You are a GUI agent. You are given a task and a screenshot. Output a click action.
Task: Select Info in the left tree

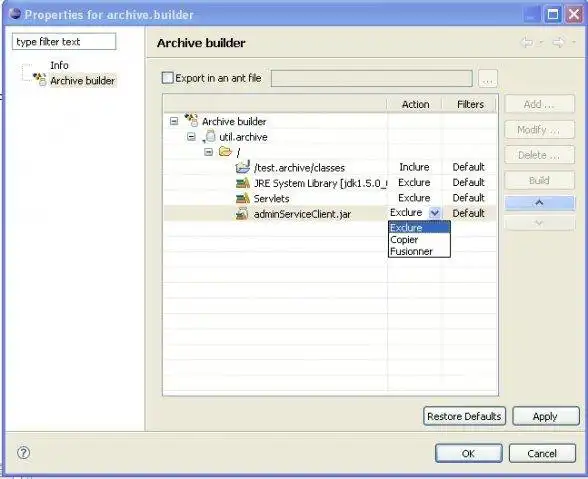pos(59,65)
